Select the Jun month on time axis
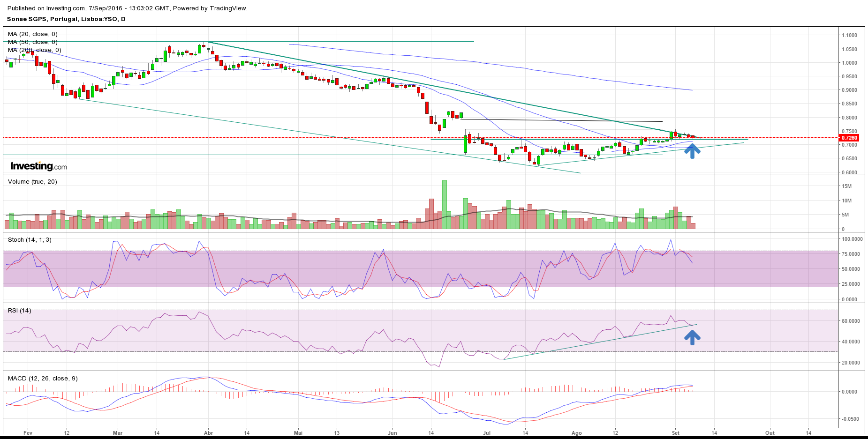Viewport: 868px width, 439px height. [x=392, y=433]
